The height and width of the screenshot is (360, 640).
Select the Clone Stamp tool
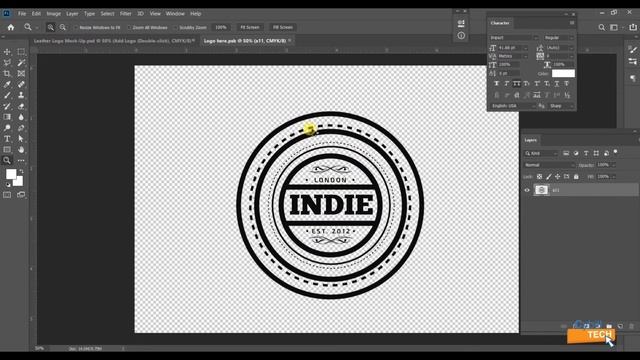[21, 95]
